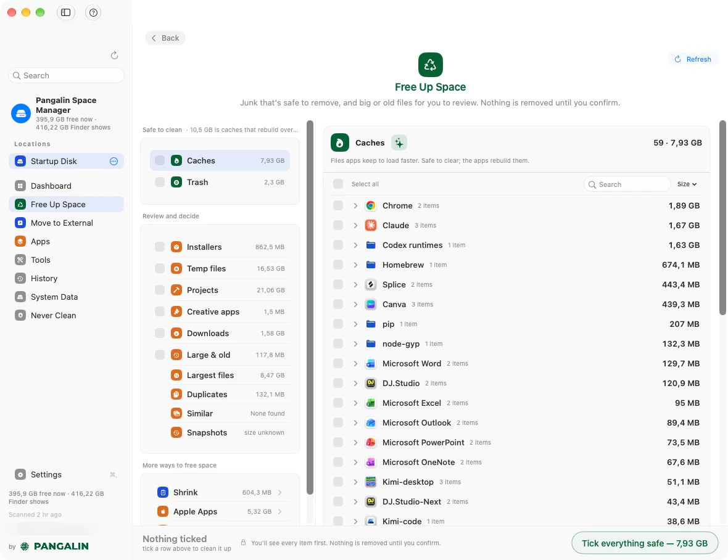Click the Caches header green icon
The height and width of the screenshot is (560, 728).
(339, 142)
